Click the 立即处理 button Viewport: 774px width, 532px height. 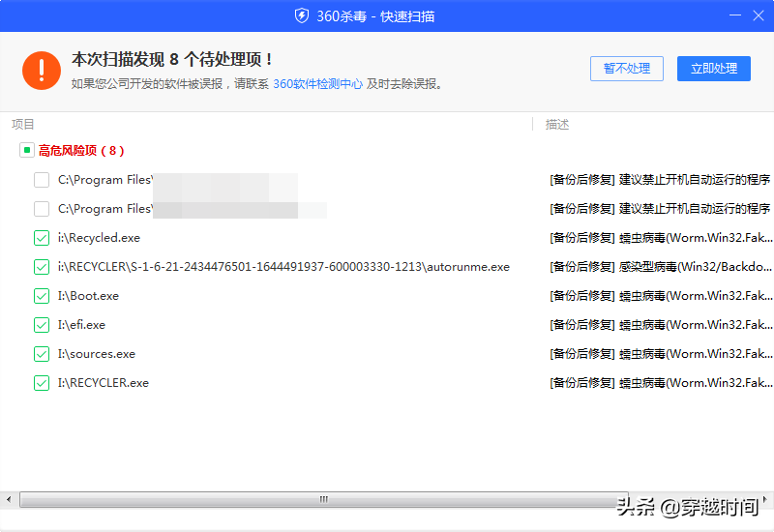pyautogui.click(x=714, y=69)
